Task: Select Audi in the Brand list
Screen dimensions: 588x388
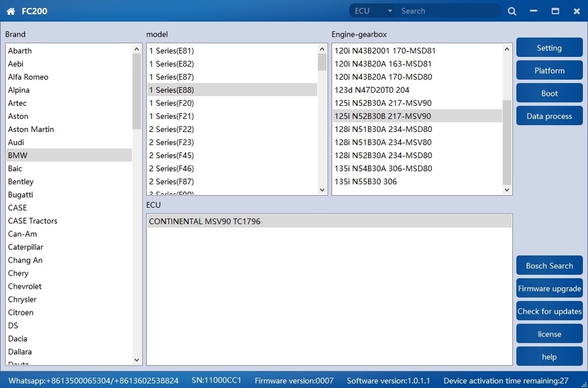Action: (16, 142)
